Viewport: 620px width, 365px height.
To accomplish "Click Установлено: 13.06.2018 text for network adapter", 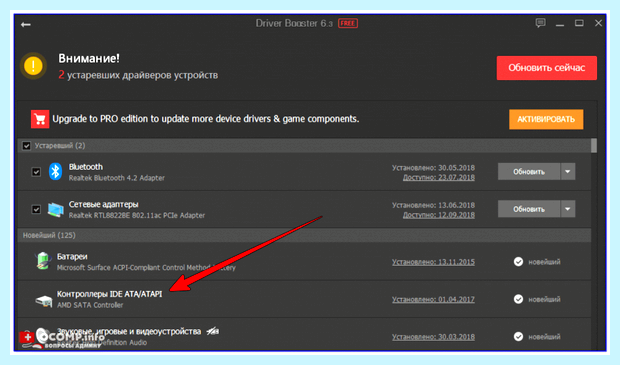I will pos(433,205).
